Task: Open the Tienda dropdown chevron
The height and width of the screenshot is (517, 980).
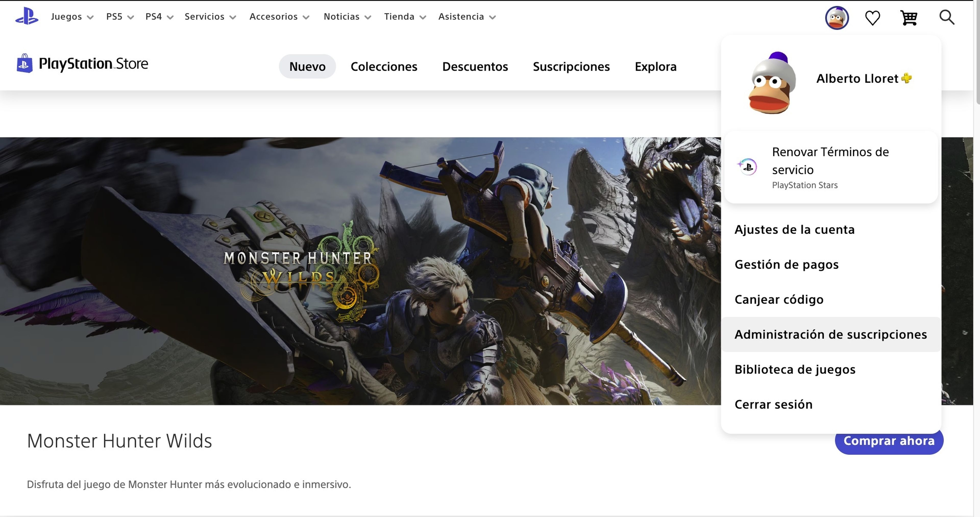Action: [x=423, y=17]
